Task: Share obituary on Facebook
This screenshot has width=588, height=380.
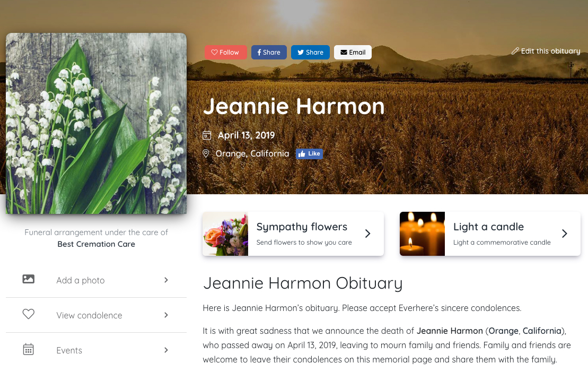Action: coord(269,52)
